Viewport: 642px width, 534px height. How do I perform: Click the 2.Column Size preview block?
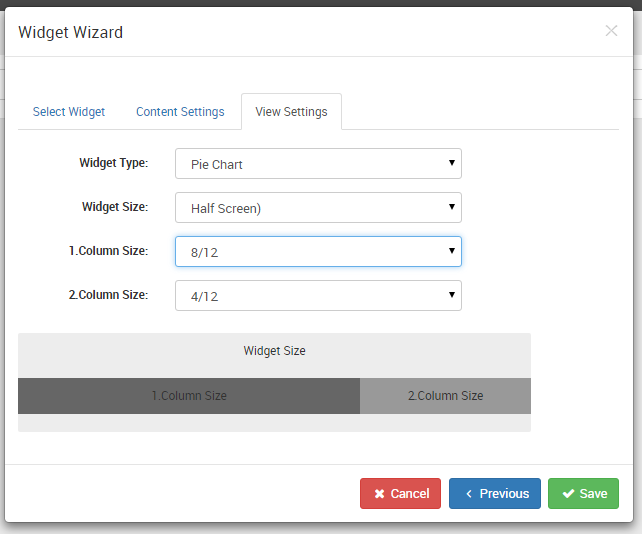pos(445,396)
